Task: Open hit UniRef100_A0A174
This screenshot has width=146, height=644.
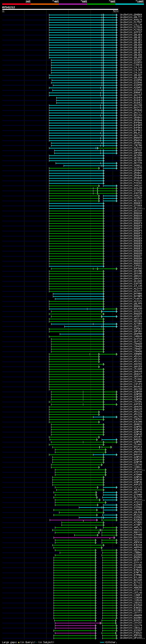Action: click(x=131, y=20)
